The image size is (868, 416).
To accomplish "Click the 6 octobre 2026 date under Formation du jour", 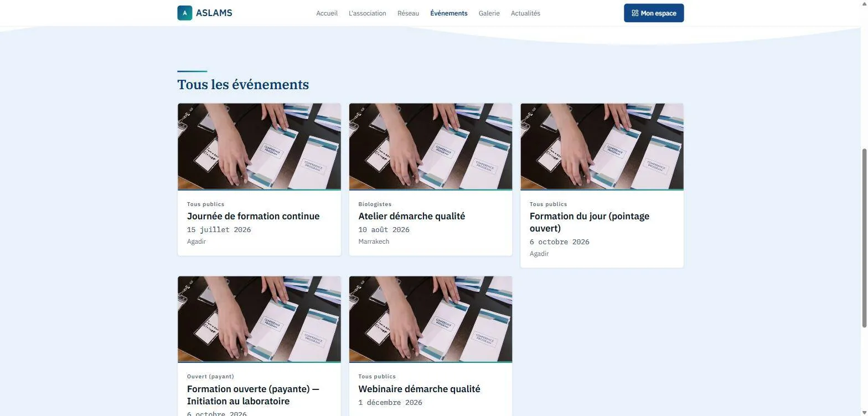I will tap(559, 242).
